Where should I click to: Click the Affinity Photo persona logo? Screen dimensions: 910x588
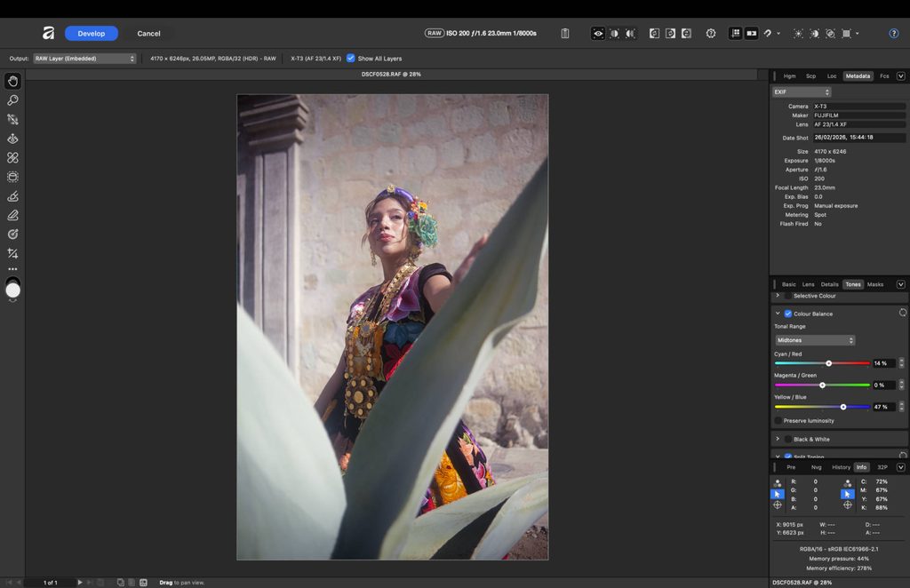click(48, 33)
